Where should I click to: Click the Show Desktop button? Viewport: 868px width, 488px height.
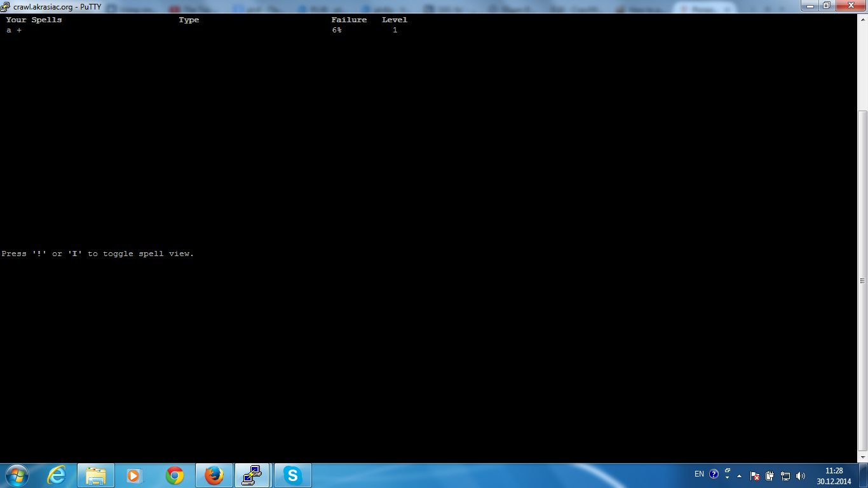tap(864, 475)
